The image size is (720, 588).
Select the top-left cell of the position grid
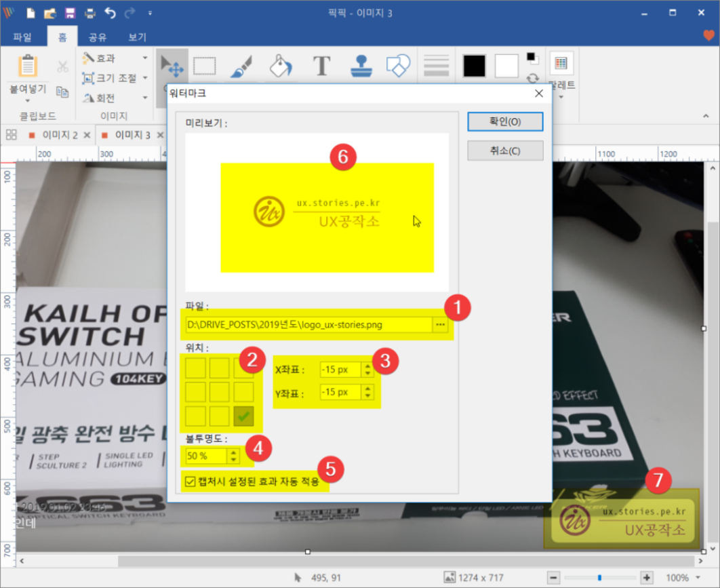pyautogui.click(x=195, y=368)
